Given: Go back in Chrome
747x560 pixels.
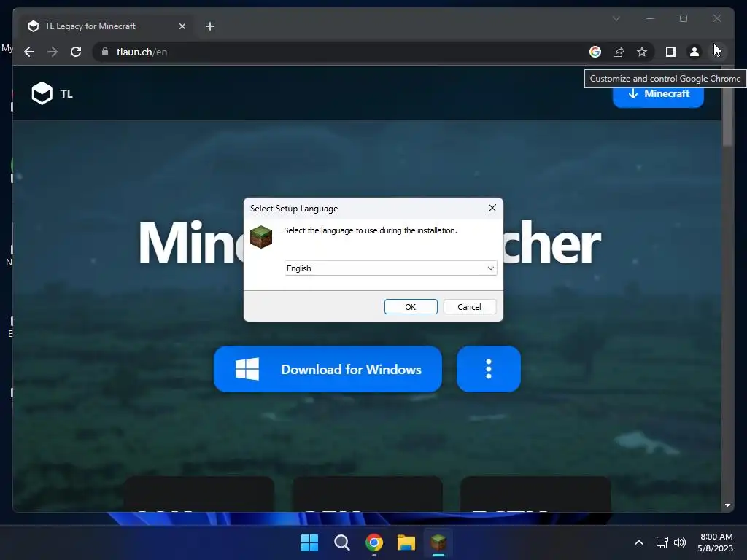Looking at the screenshot, I should [x=29, y=52].
